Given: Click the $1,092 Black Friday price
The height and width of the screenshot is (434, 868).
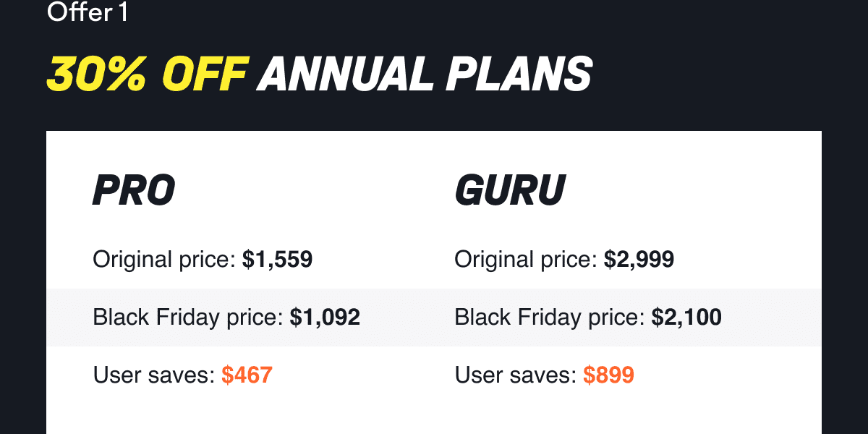Looking at the screenshot, I should click(325, 317).
